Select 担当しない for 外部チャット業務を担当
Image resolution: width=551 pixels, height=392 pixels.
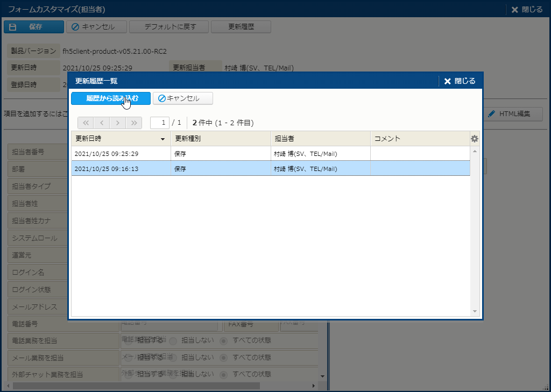[x=173, y=374]
